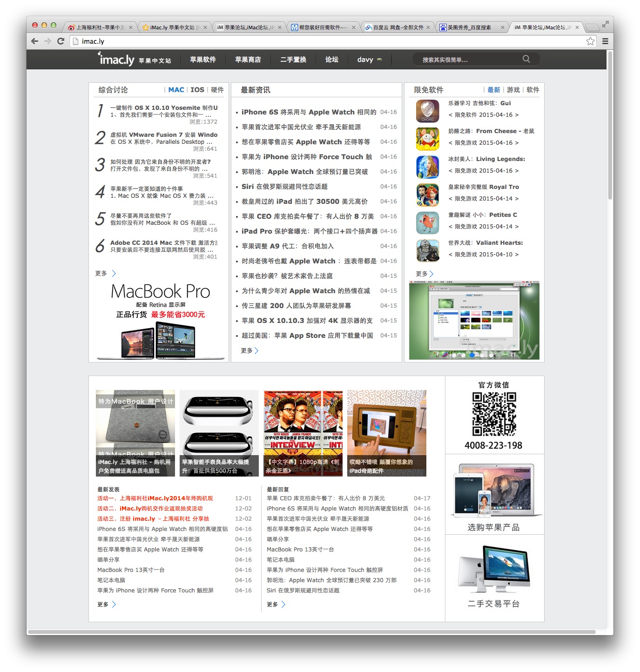This screenshot has width=640, height=672.
Task: Open the VMware Fusion 7 discussion thread
Action: (x=164, y=134)
